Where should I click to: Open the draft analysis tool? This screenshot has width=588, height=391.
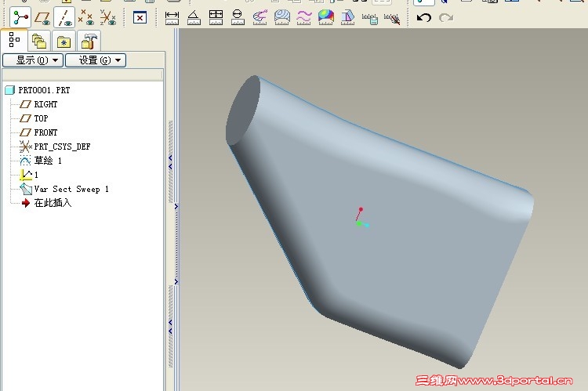click(x=347, y=17)
